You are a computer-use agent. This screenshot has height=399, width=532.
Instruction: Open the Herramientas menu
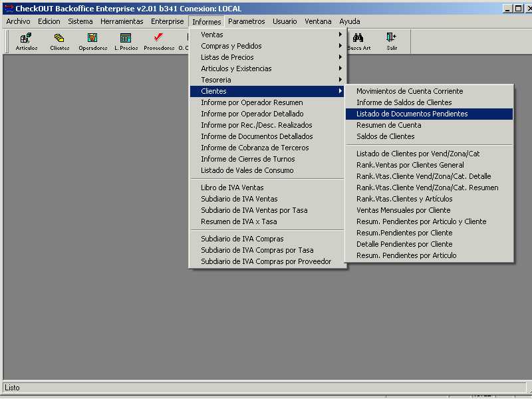click(x=122, y=21)
